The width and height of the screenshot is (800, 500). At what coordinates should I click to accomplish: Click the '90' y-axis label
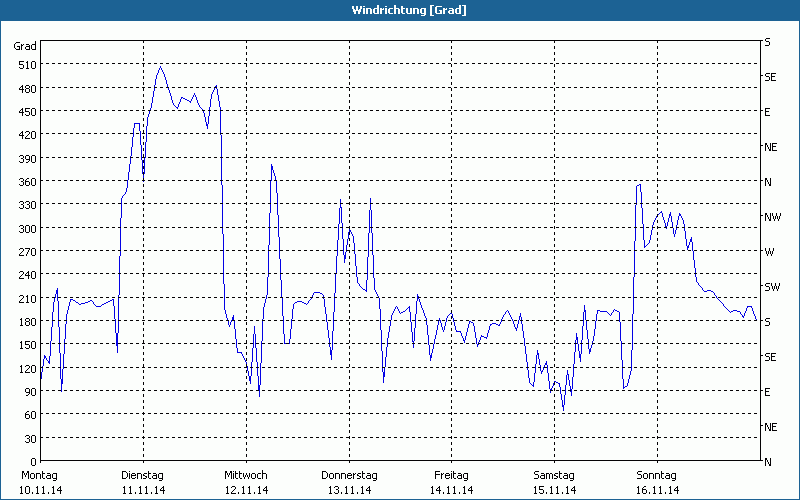[31, 392]
